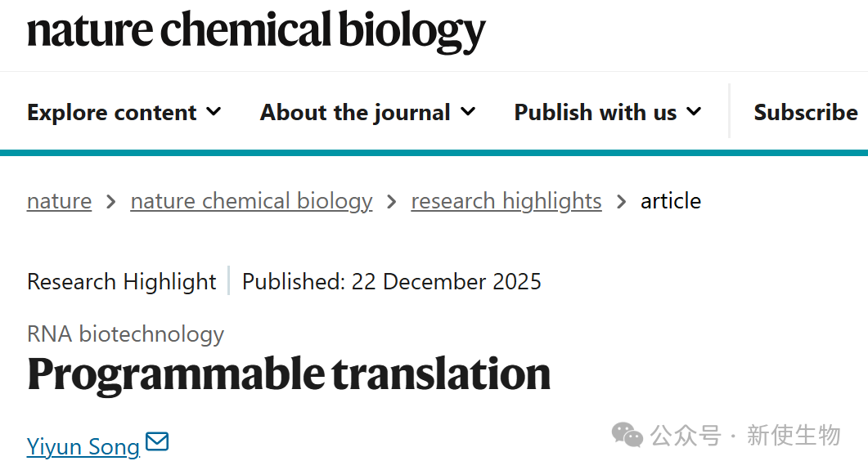Click the breadcrumb arrow after "nature"
This screenshot has height=470, width=868.
pyautogui.click(x=111, y=201)
